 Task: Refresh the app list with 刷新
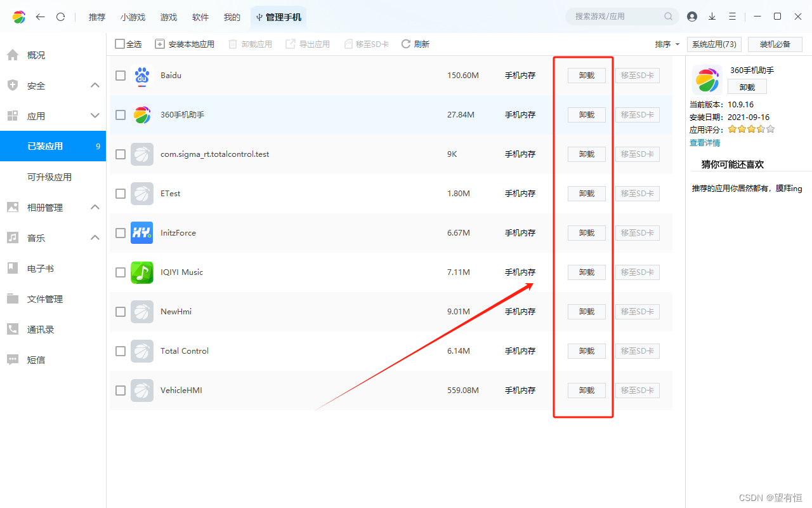tap(416, 44)
